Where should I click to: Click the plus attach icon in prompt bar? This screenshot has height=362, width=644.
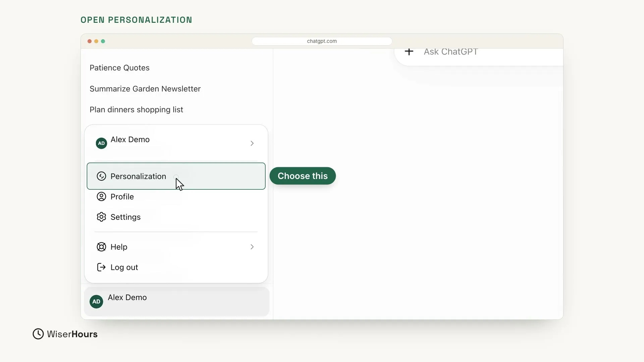tap(409, 52)
